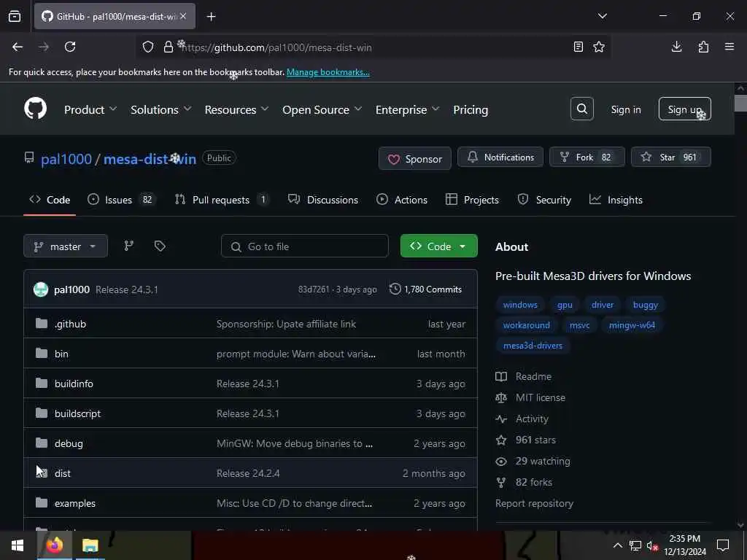747x560 pixels.
Task: Open the bin folder
Action: coord(61,354)
